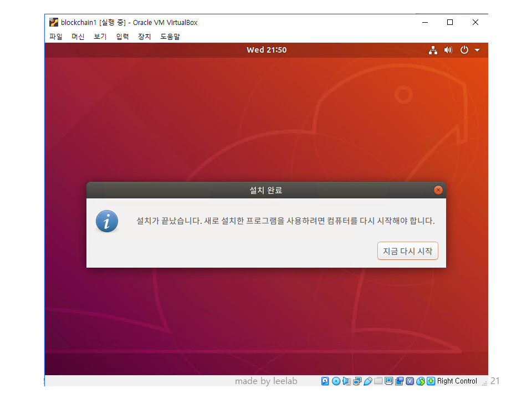The height and width of the screenshot is (399, 532).
Task: Open the 장치 menu
Action: coord(145,37)
